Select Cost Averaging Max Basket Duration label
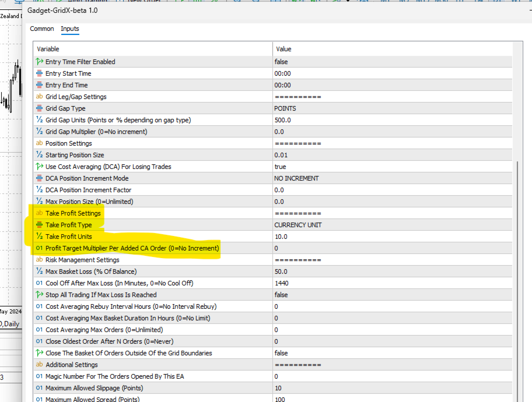Image resolution: width=532 pixels, height=402 pixels. coord(128,318)
